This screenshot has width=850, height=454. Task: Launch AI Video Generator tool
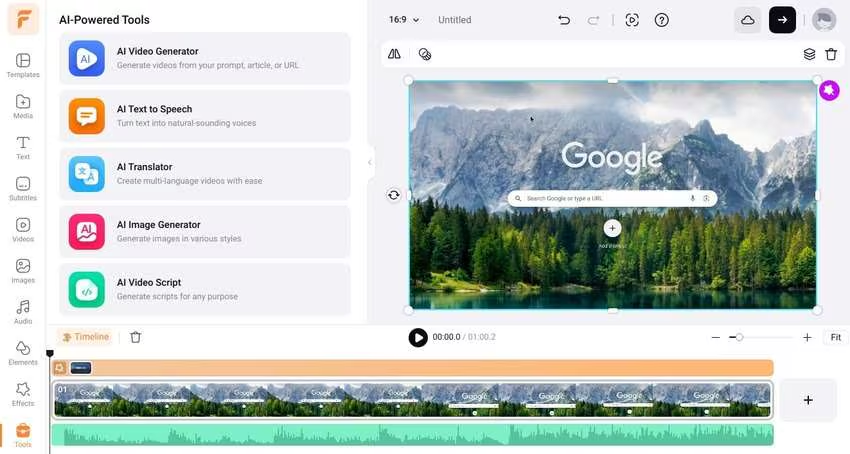pyautogui.click(x=205, y=58)
